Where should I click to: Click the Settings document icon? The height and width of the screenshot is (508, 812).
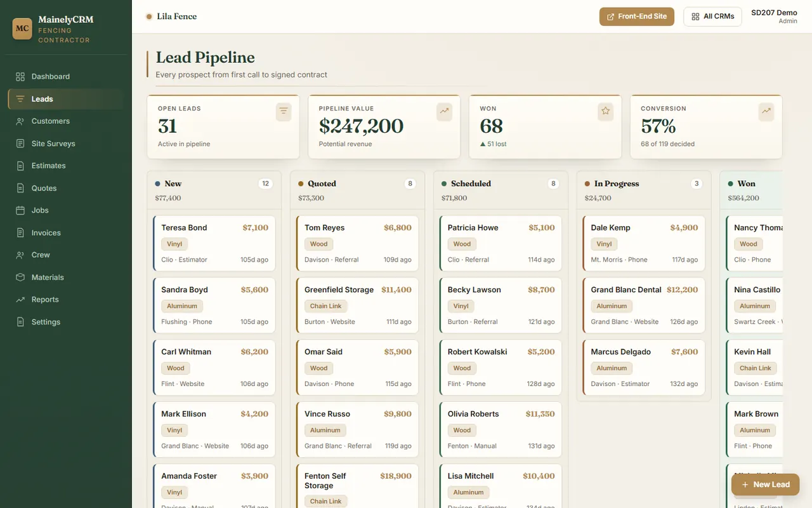click(x=20, y=322)
